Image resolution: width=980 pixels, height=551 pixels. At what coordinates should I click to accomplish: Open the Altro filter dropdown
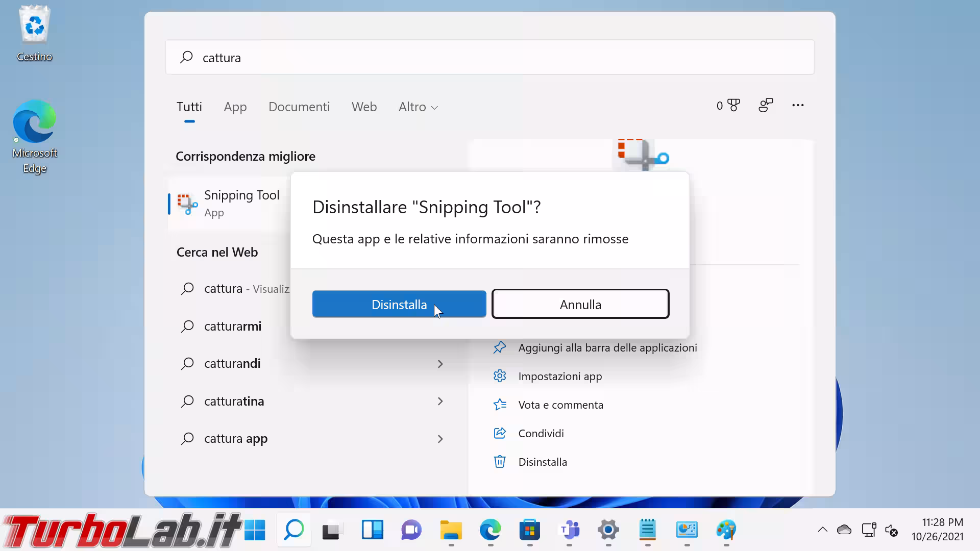(x=418, y=107)
